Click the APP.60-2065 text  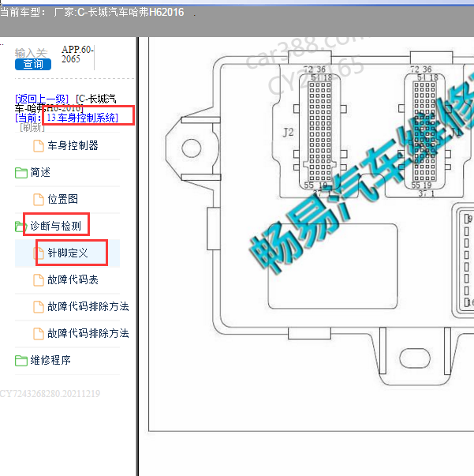coord(77,54)
